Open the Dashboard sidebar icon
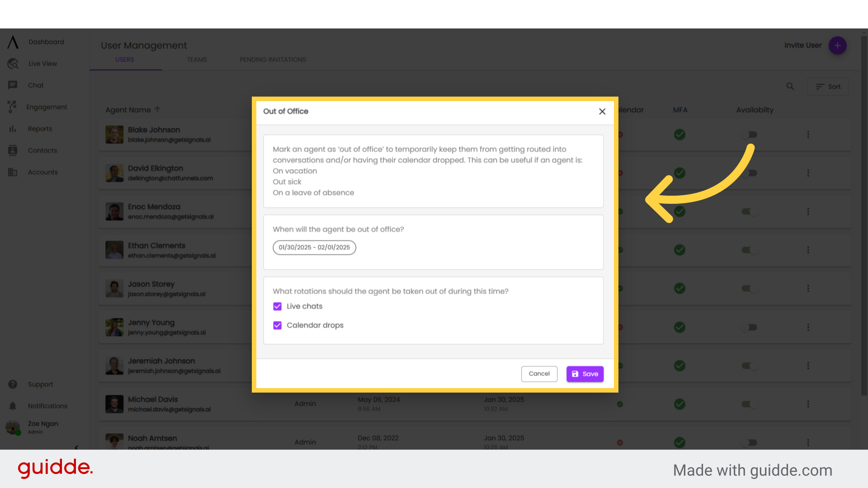Viewport: 868px width, 488px height. coord(13,42)
